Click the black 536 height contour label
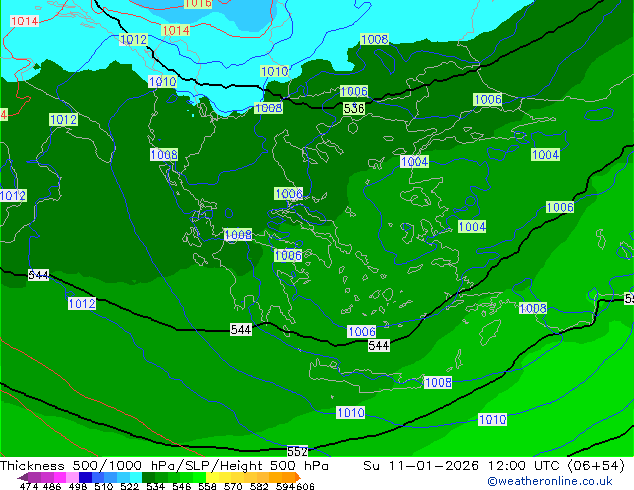This screenshot has width=634, height=490. 354,108
